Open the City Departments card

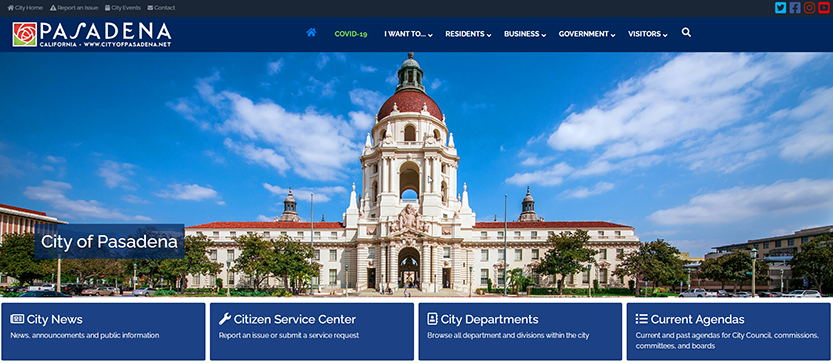(x=520, y=332)
